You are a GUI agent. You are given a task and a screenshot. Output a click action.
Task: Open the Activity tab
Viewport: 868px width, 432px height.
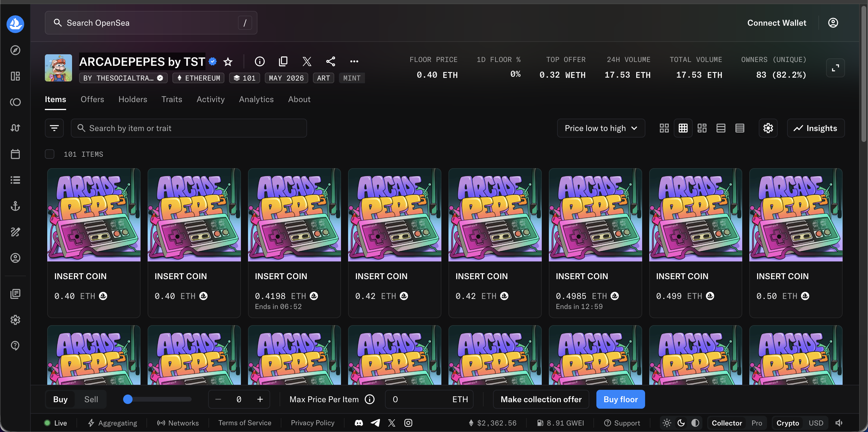[x=211, y=99]
